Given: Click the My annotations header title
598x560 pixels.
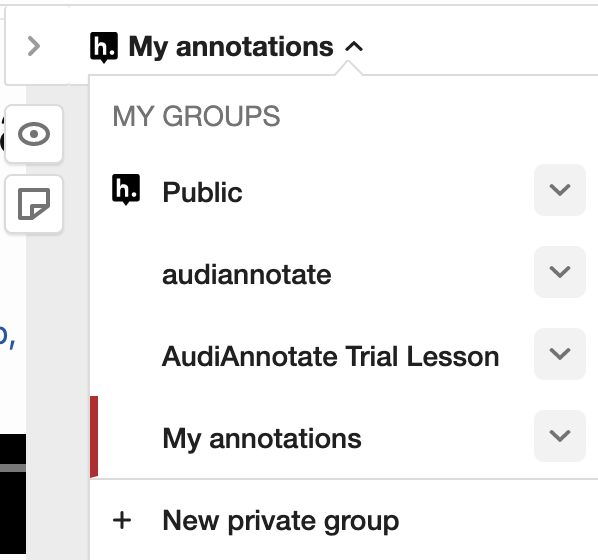Looking at the screenshot, I should (231, 47).
